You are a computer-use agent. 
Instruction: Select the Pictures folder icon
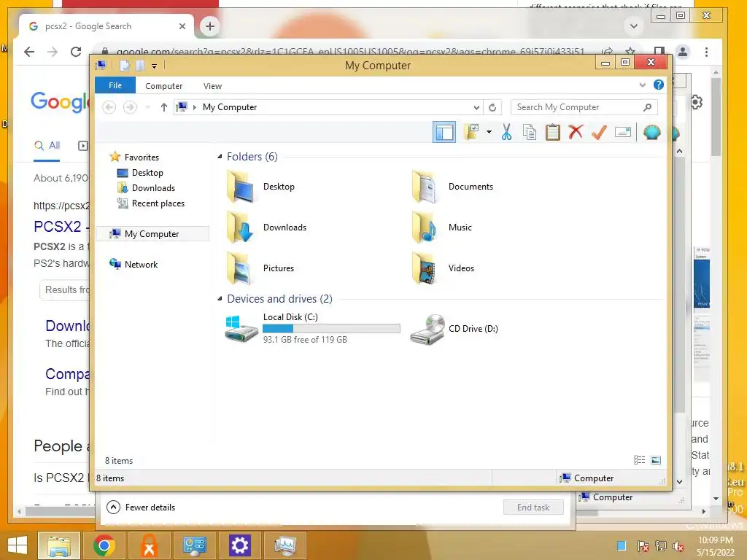click(x=240, y=268)
